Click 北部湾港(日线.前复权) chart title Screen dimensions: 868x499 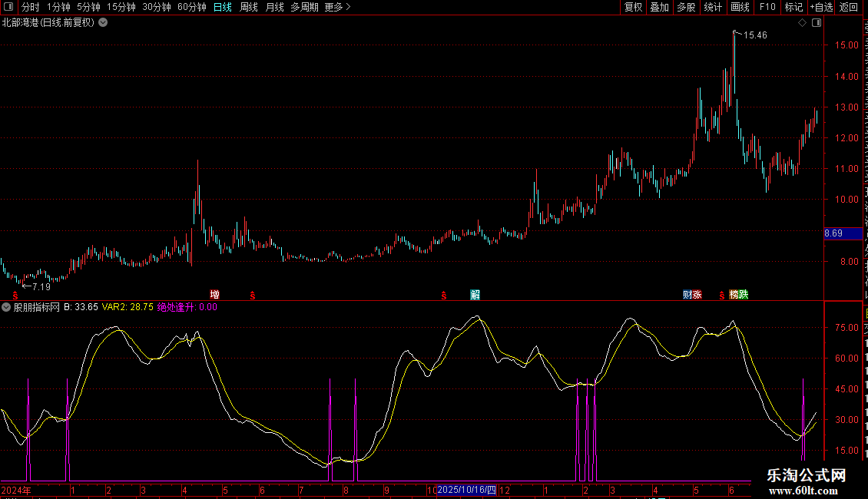tap(48, 23)
